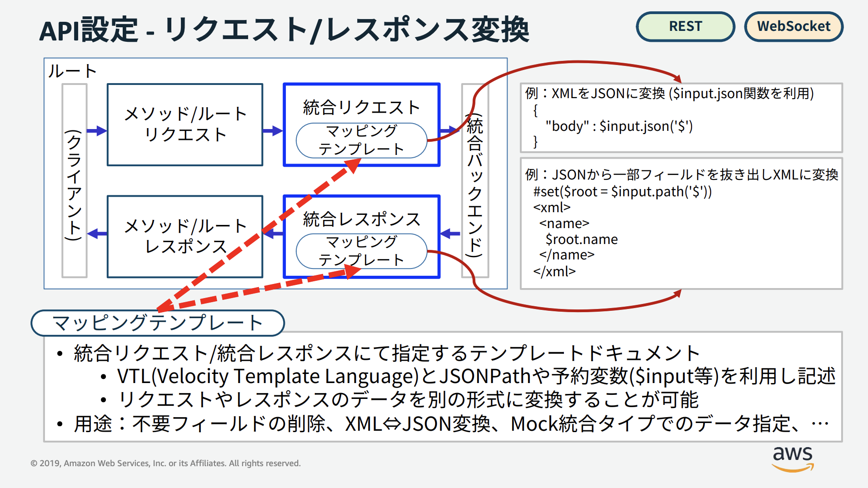Screen dimensions: 868x488
Task: Click the 統合リクエスト heading text
Action: pos(361,108)
